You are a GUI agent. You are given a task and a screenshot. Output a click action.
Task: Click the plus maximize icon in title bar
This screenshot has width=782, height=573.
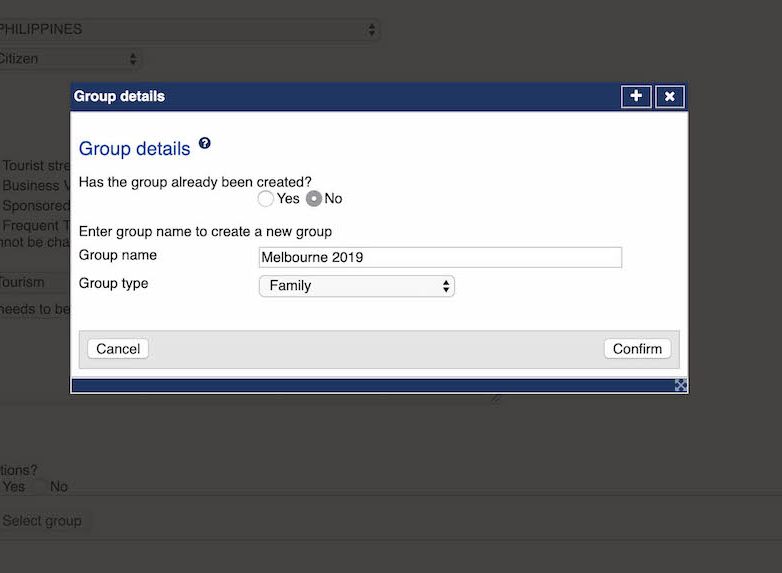click(636, 96)
